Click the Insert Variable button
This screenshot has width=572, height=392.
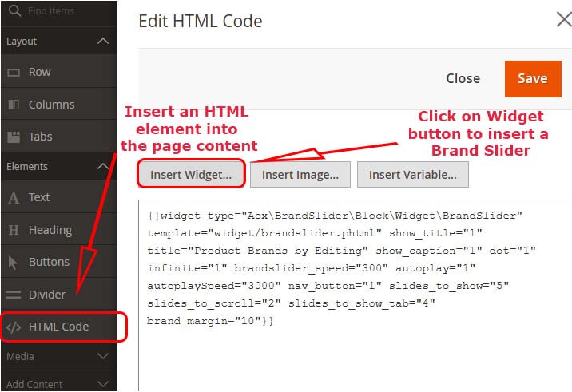tap(412, 175)
